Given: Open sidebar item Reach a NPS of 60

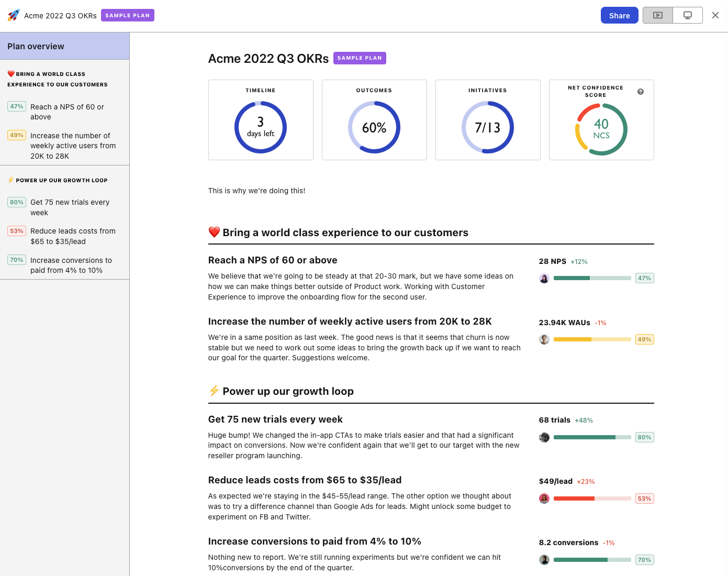Looking at the screenshot, I should coord(65,112).
